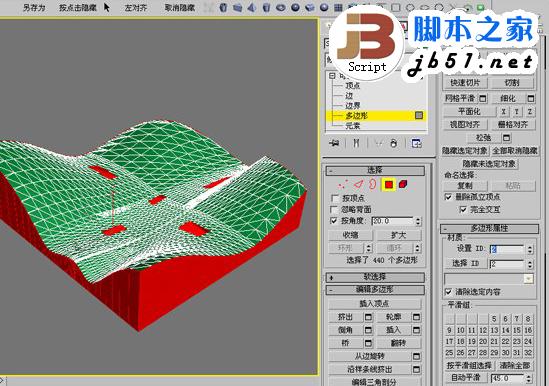Uncheck the 完全交互 checkbox
This screenshot has height=386, width=549.
(463, 209)
